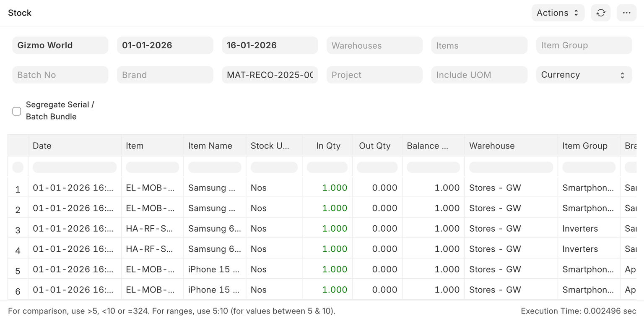Viewport: 644px width, 324px height.
Task: Enable Segregate Serial / Batch Bundle checkbox
Action: tap(17, 111)
